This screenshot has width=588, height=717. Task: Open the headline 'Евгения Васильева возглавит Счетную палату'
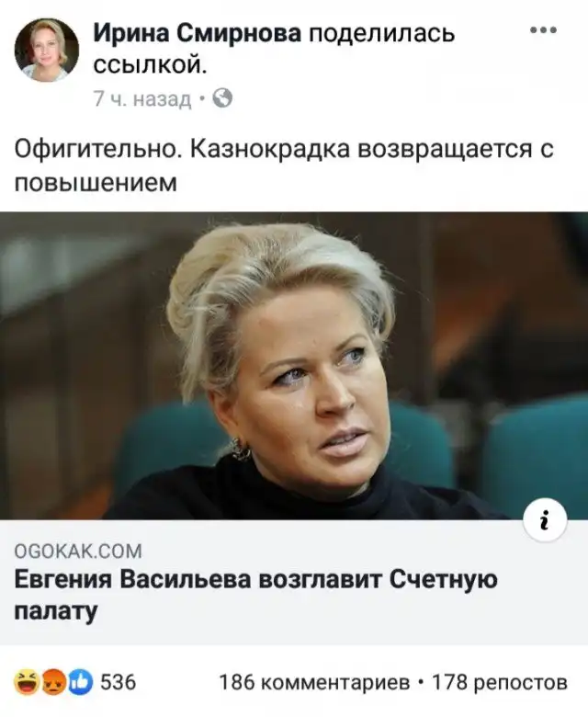coord(255,596)
